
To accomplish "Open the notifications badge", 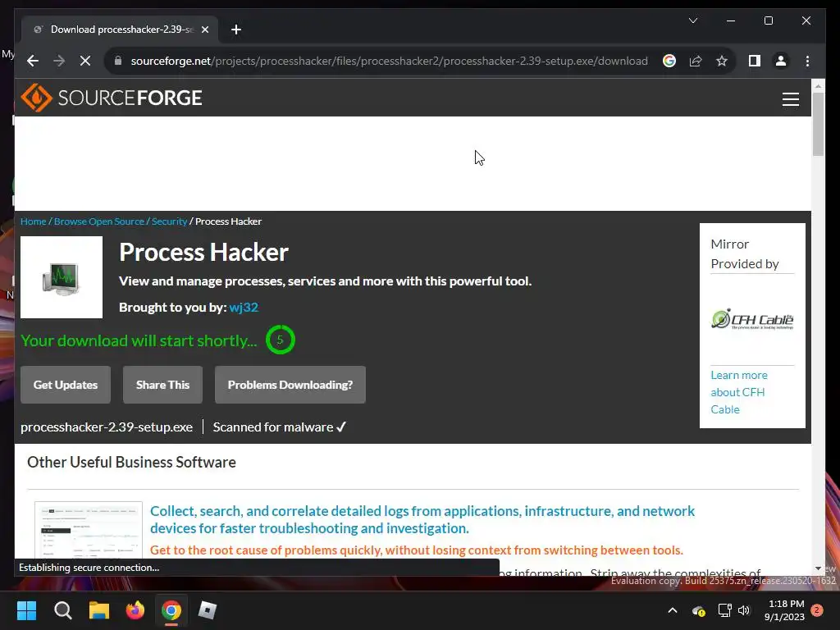I will 817,610.
